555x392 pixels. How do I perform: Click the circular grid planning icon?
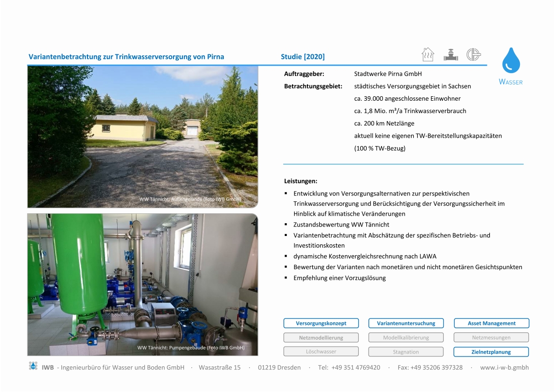[x=473, y=54]
